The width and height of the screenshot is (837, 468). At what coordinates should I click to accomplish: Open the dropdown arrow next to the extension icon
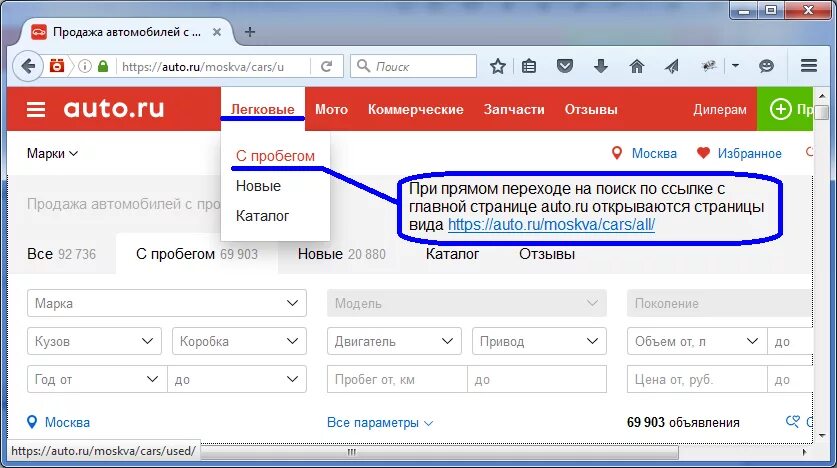point(736,66)
